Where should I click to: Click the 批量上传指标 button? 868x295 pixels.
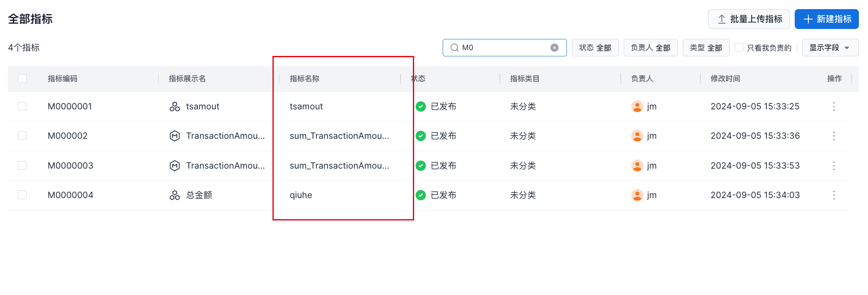748,19
